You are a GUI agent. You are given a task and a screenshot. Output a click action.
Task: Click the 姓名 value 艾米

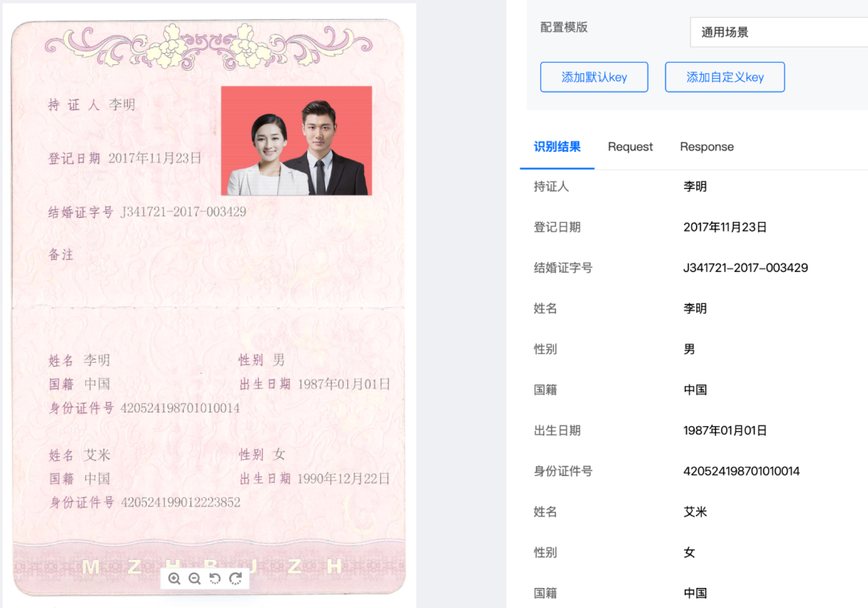(x=694, y=511)
